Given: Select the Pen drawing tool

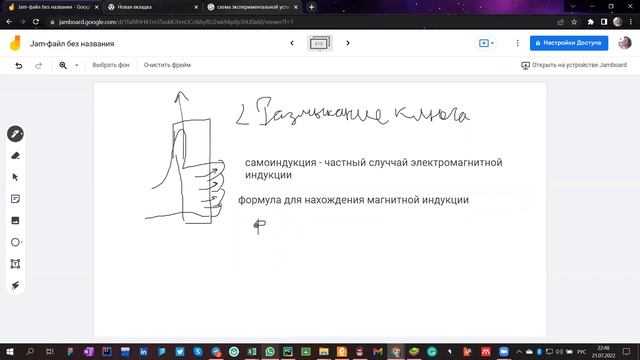Looking at the screenshot, I should 15,134.
